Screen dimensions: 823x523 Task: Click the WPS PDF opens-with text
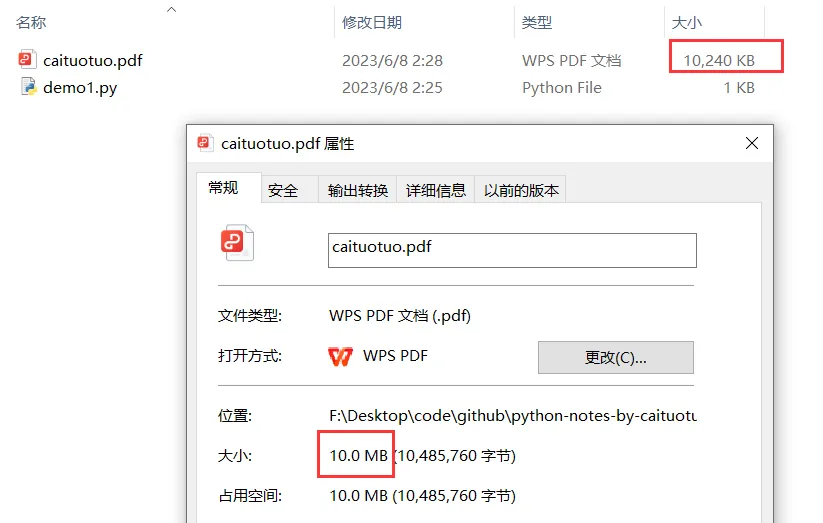coord(395,356)
